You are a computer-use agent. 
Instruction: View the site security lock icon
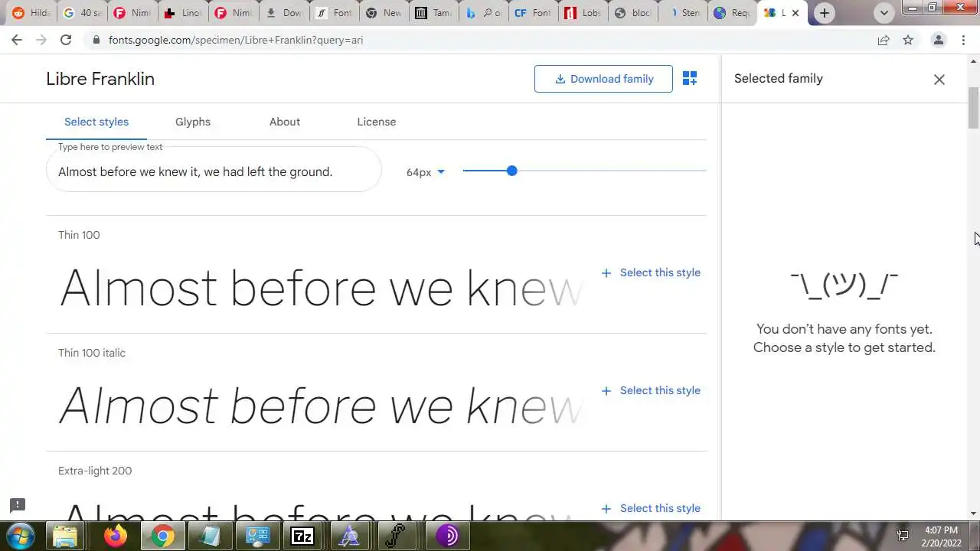coord(96,40)
